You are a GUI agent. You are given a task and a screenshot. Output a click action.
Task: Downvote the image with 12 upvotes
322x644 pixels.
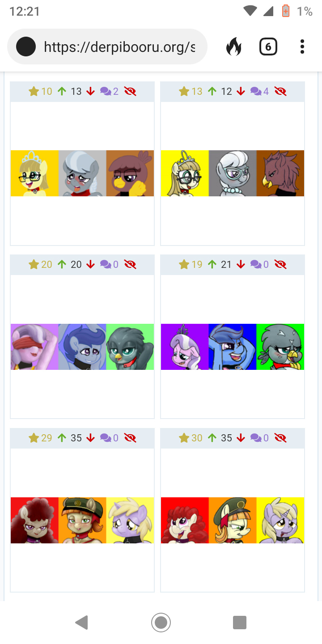point(241,92)
